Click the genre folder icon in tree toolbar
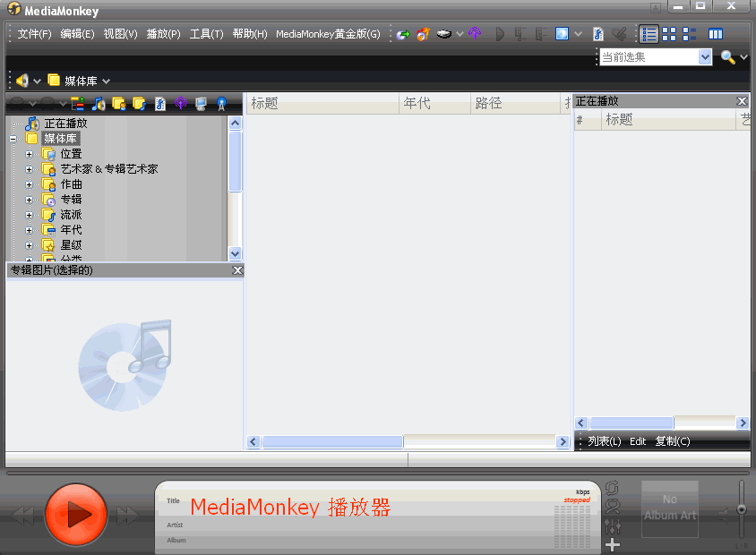Viewport: 756px width, 555px height. point(140,104)
